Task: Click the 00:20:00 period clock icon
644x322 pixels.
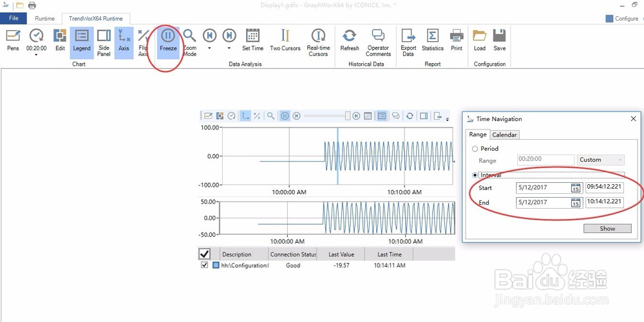Action: (37, 35)
